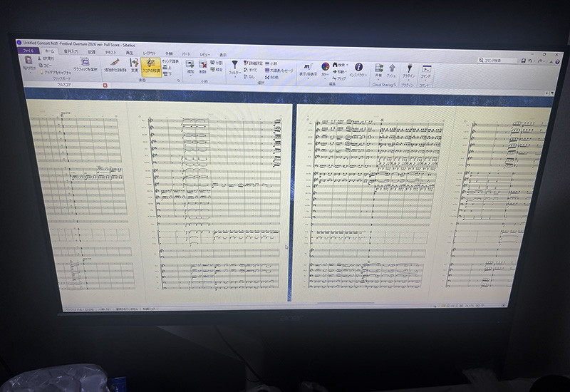Click in the command search field
This screenshot has height=392, width=570.
click(x=500, y=61)
